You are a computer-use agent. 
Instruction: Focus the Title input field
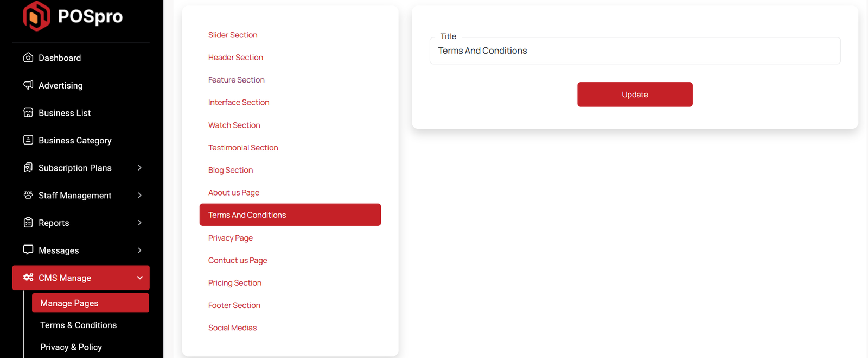(x=635, y=51)
